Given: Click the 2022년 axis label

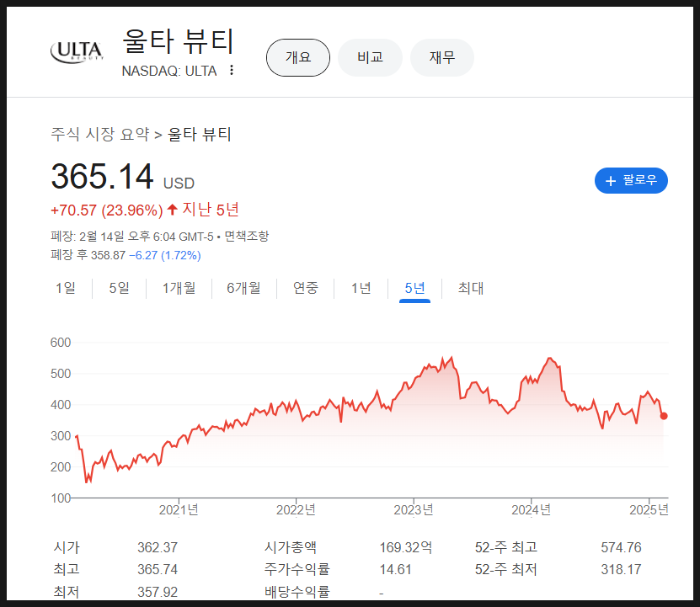Looking at the screenshot, I should click(x=296, y=509).
